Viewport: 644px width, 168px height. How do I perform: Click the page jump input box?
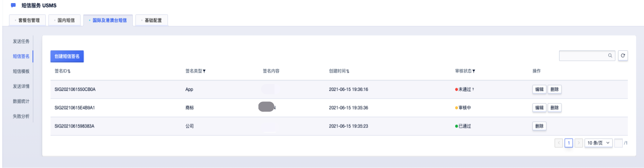(619, 143)
